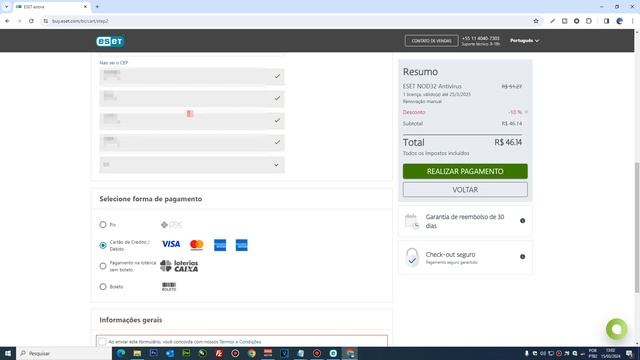Screen dimensions: 640x360
Task: Click the refund guarantee calendar icon
Action: pos(412,221)
